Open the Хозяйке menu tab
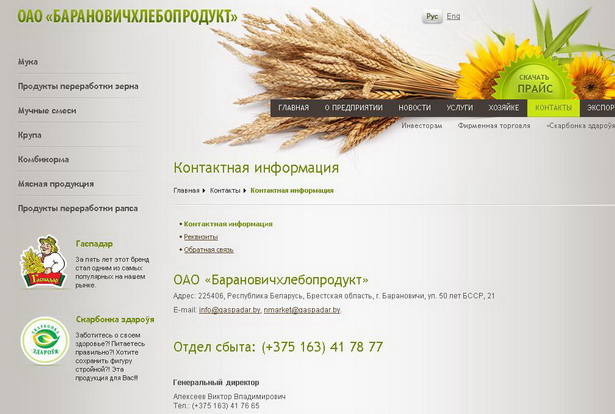 503,107
